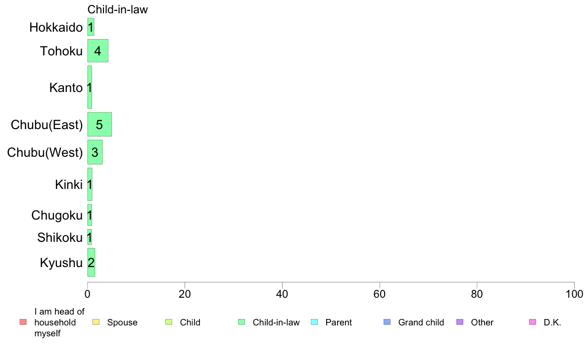The width and height of the screenshot is (588, 364).
Task: Click the red 'I am head of household myself' legend swatch
Action: [23, 322]
